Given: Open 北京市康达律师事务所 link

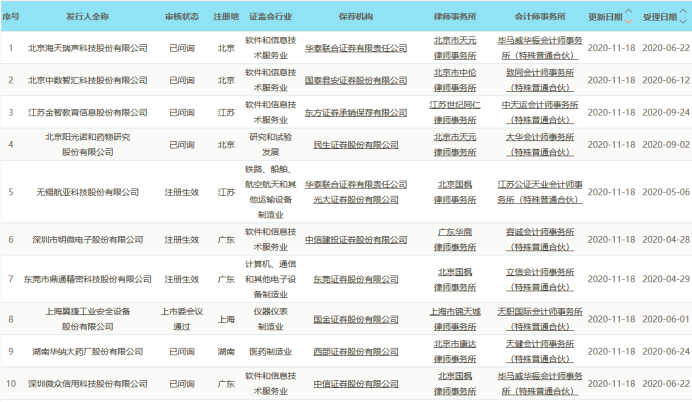Looking at the screenshot, I should pyautogui.click(x=455, y=352).
